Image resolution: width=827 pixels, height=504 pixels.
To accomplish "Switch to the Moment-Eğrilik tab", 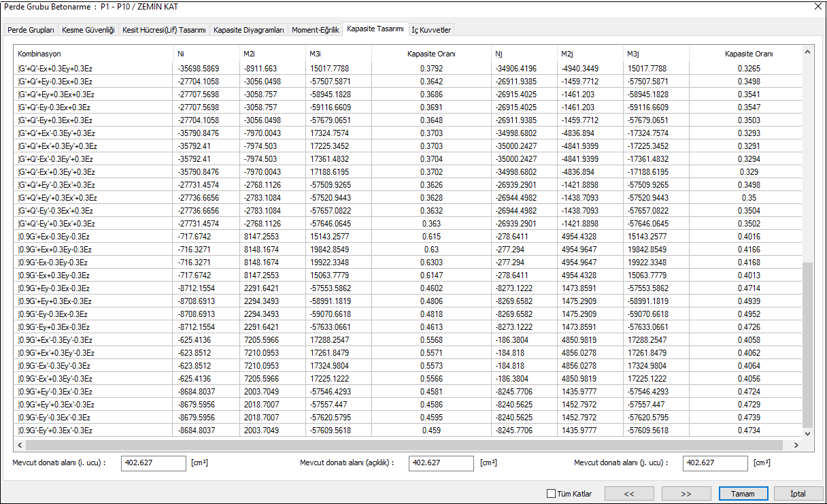I will 315,30.
